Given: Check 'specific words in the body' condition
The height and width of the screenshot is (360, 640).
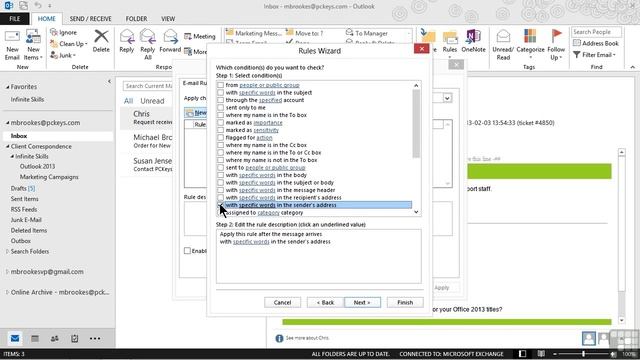Looking at the screenshot, I should (x=220, y=175).
